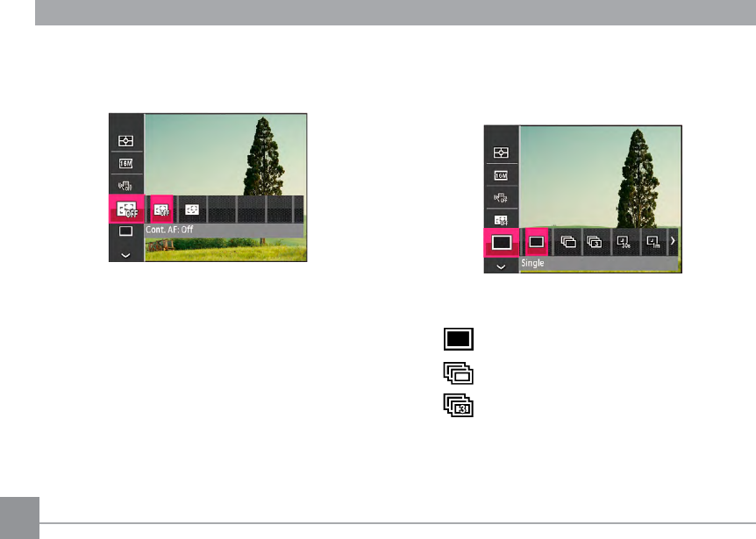The image size is (756, 539).
Task: Open Cont. AF icon in Single screen sidebar
Action: coord(501,221)
